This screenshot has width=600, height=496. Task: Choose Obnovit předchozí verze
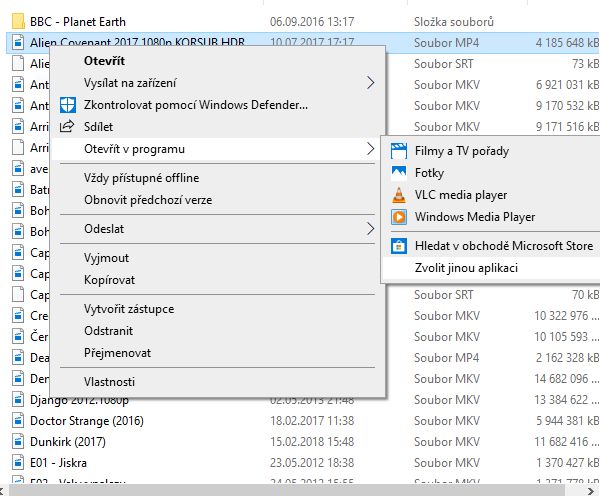tap(218, 200)
